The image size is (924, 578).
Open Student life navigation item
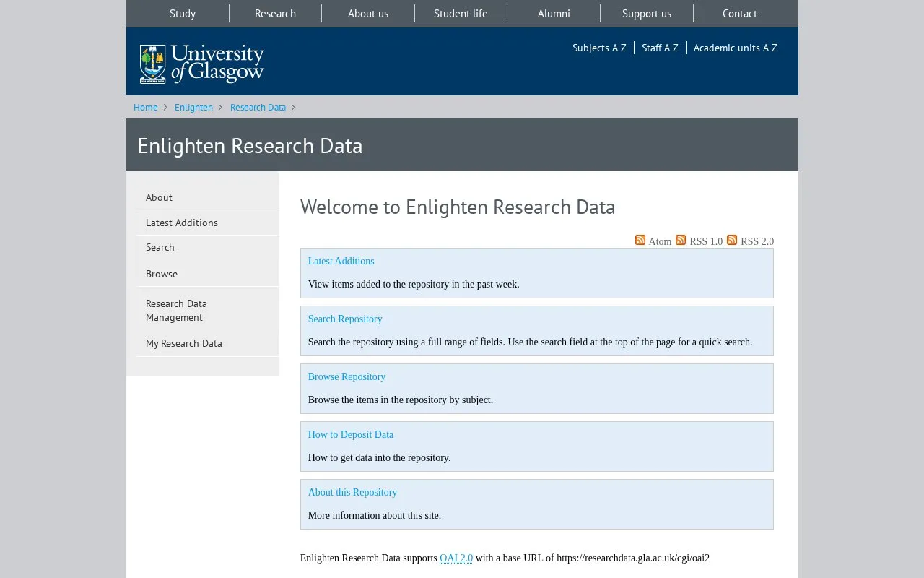[461, 14]
